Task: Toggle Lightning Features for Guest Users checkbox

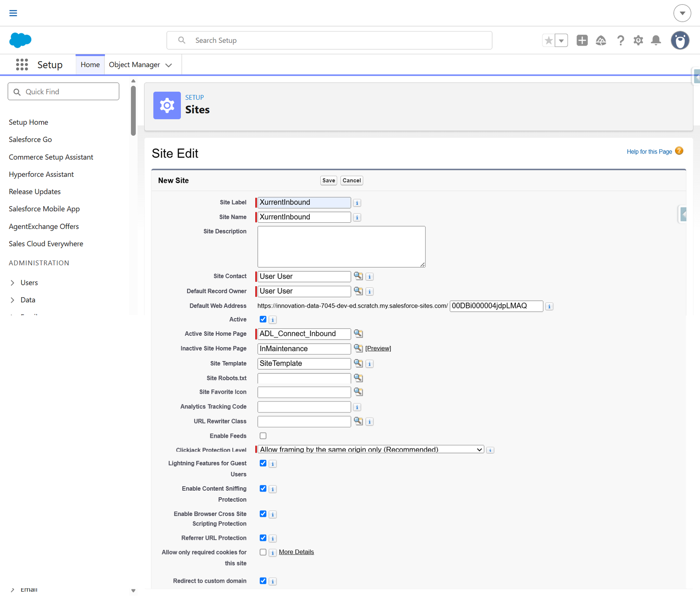Action: pyautogui.click(x=263, y=463)
